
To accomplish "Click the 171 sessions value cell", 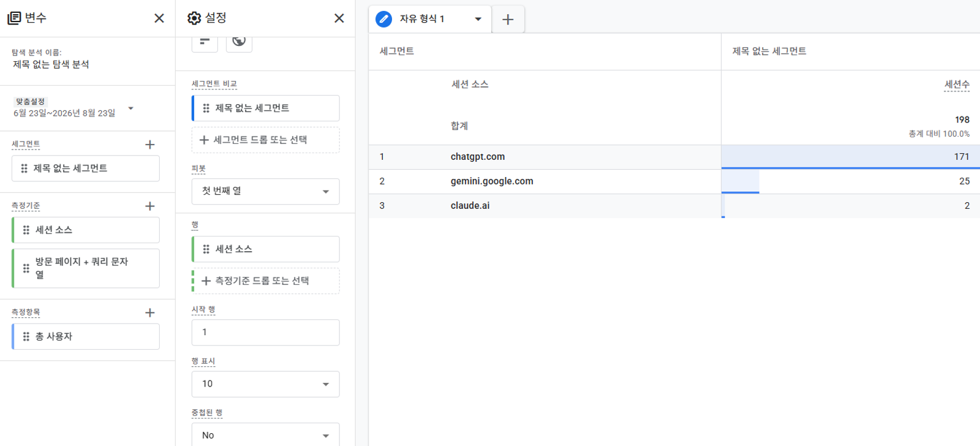I will point(851,157).
